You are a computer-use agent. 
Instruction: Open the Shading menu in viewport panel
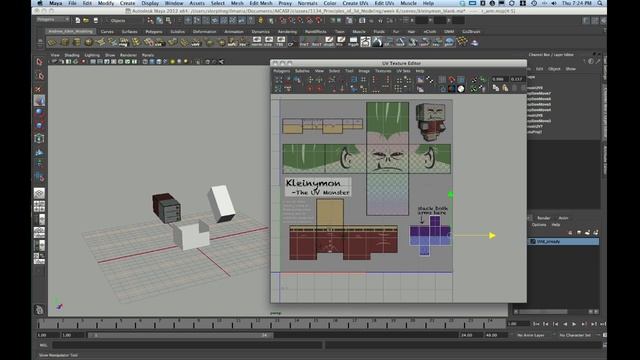(x=72, y=55)
